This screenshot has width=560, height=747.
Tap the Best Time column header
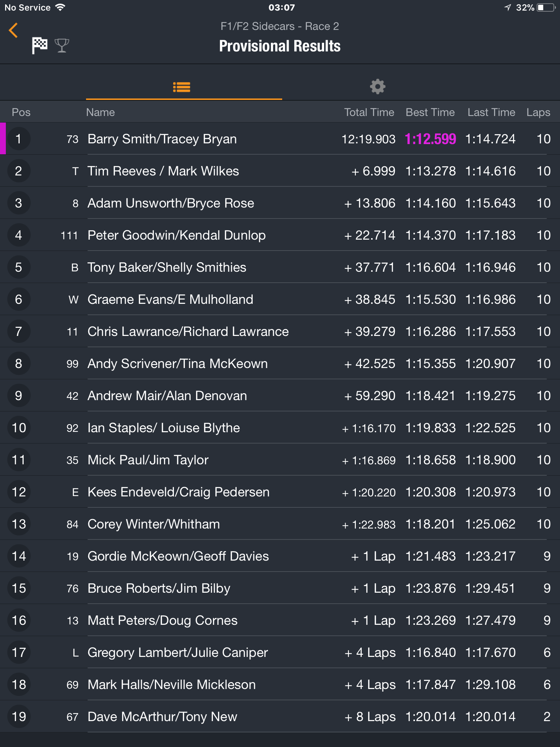point(430,112)
